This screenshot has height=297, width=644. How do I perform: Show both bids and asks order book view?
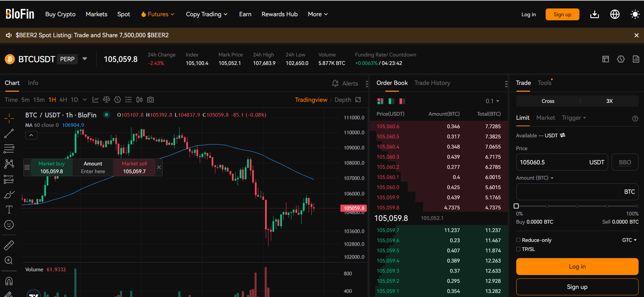tap(380, 101)
